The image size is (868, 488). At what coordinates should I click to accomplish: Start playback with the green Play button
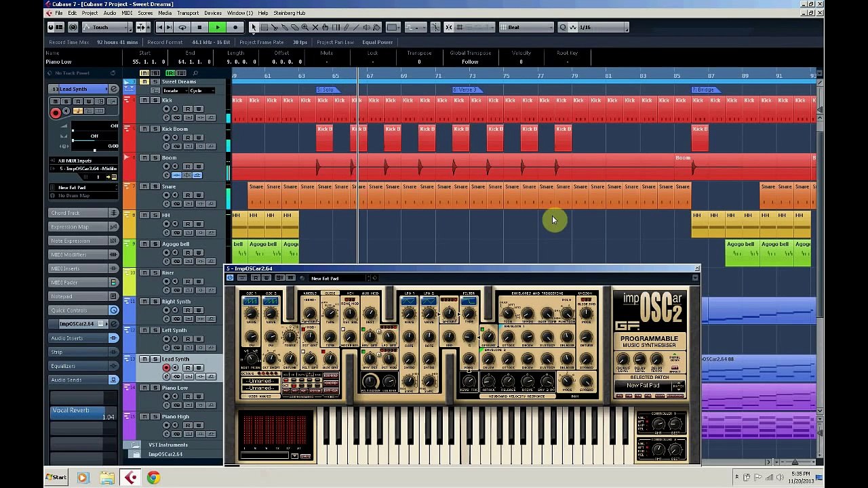click(217, 27)
